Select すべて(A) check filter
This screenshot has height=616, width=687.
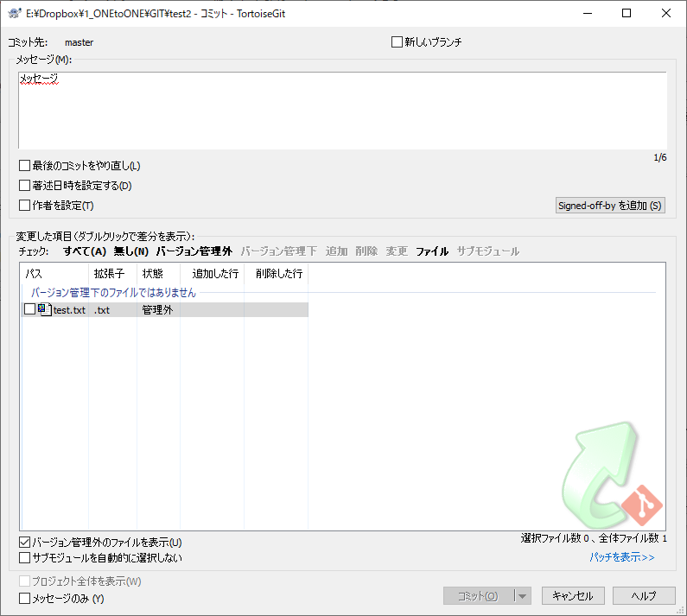(85, 251)
